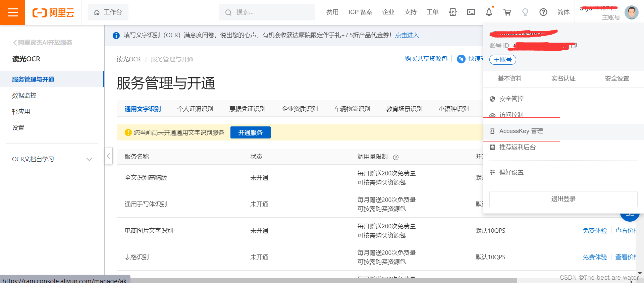The image size is (644, 283).
Task: Click the lightbulb suggestions icon
Action: click(x=525, y=12)
